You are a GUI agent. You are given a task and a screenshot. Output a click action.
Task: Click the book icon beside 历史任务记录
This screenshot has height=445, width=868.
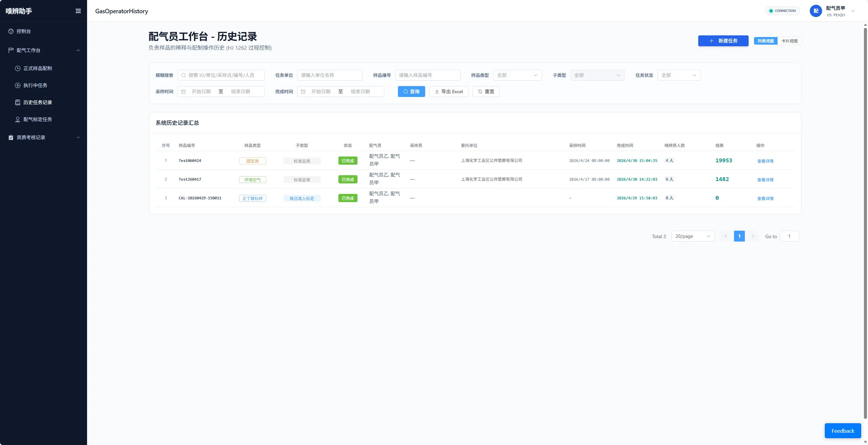[x=18, y=102]
